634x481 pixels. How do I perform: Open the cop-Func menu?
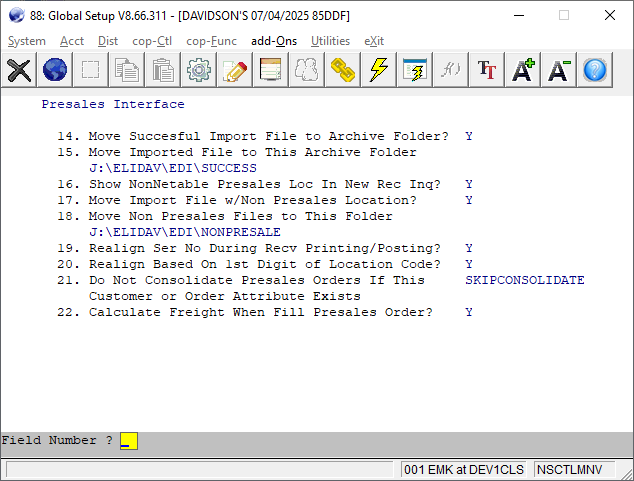point(213,41)
